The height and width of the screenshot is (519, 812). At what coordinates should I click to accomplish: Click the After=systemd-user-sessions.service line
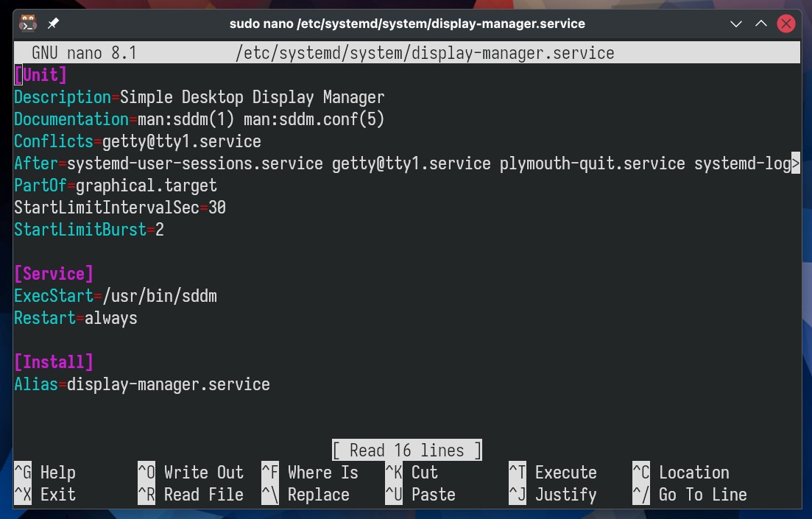coord(403,163)
